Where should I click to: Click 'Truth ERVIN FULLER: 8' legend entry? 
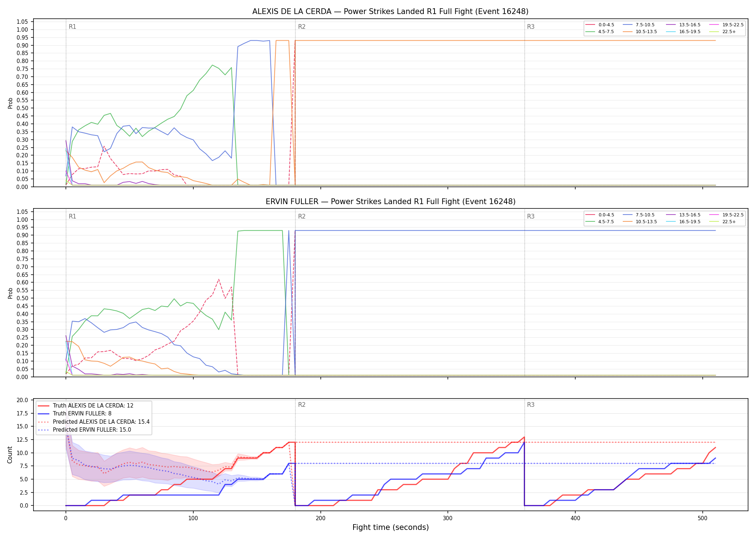pos(75,414)
